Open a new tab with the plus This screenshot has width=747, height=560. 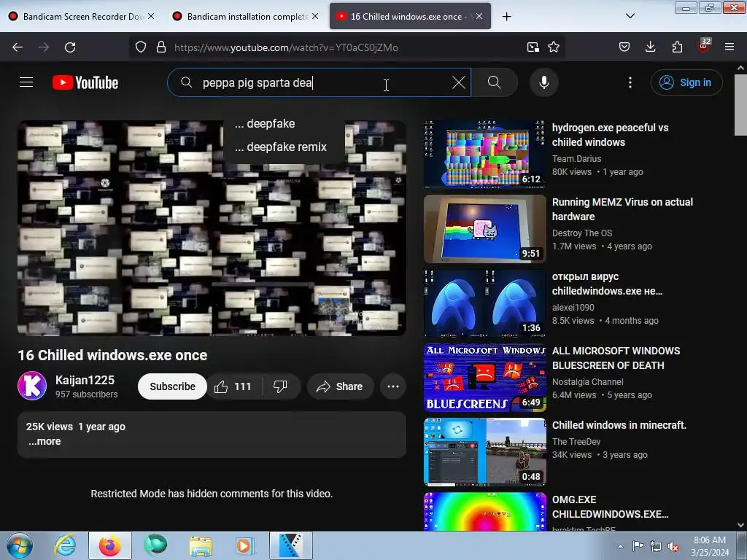pos(507,17)
